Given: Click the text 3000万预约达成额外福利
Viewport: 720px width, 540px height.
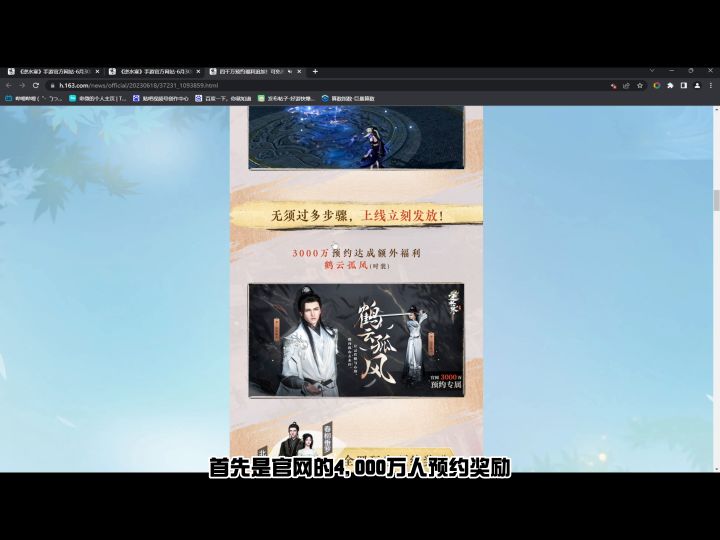Looking at the screenshot, I should [x=356, y=253].
